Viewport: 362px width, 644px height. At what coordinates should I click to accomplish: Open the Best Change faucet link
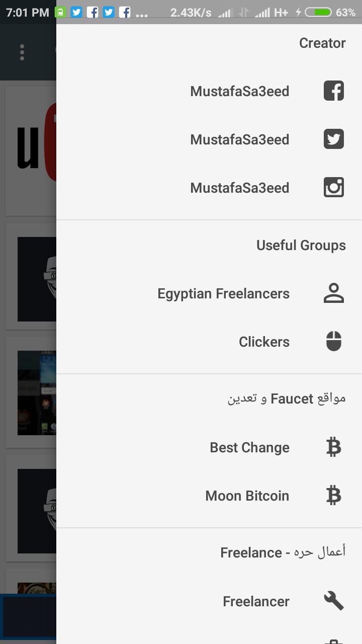tap(249, 447)
